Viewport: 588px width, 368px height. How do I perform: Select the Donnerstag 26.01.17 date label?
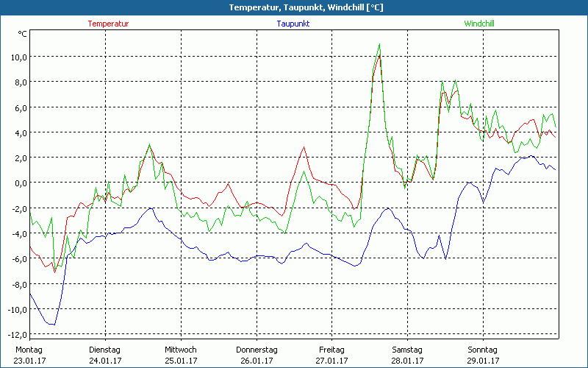pos(256,355)
